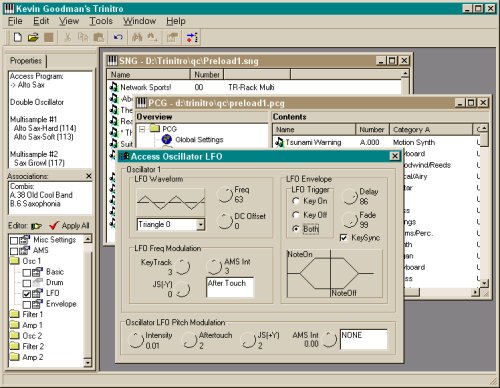
Task: Click the Copy toolbar icon
Action: [x=83, y=37]
